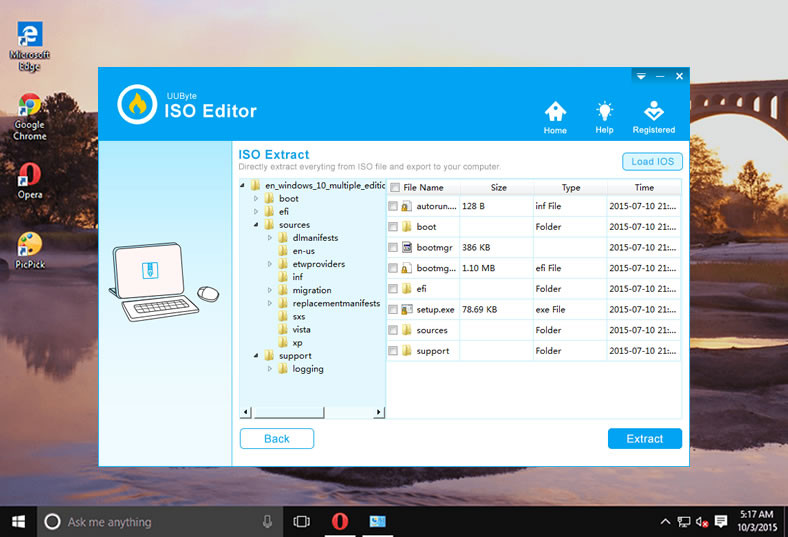
Task: Click the tree panel horizontal scrollbar thumb
Action: pos(289,412)
